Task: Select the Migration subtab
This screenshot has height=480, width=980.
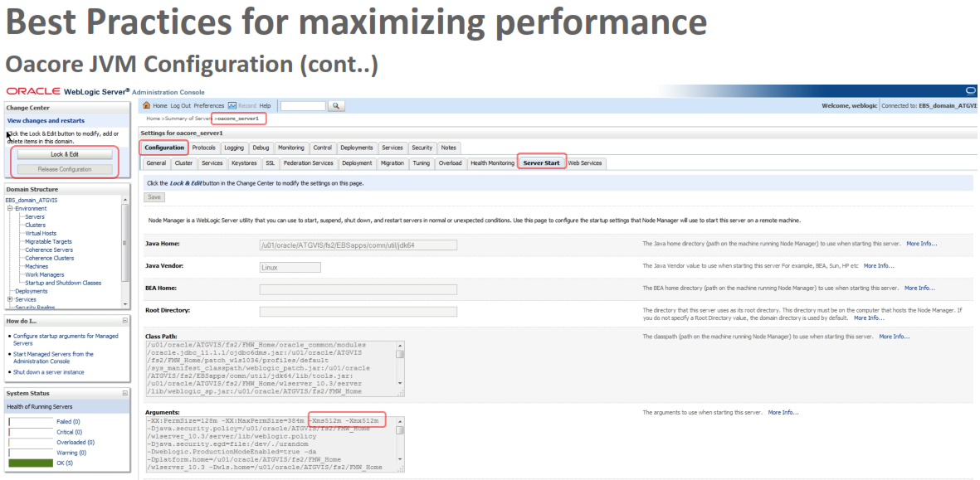Action: pos(392,163)
